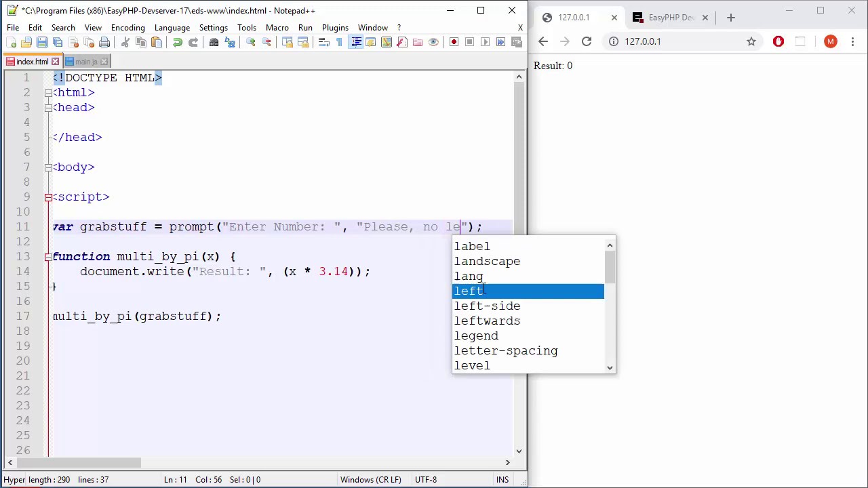Open the Macro menu

tap(277, 28)
